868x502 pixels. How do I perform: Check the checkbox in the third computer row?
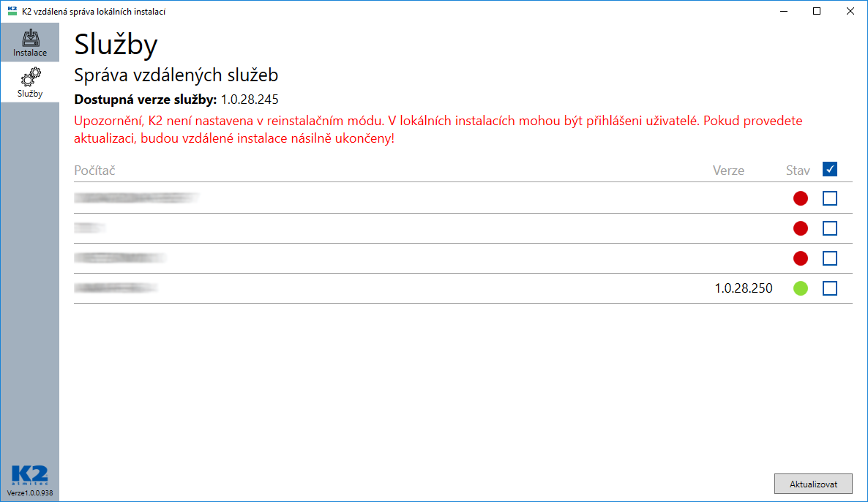(829, 258)
